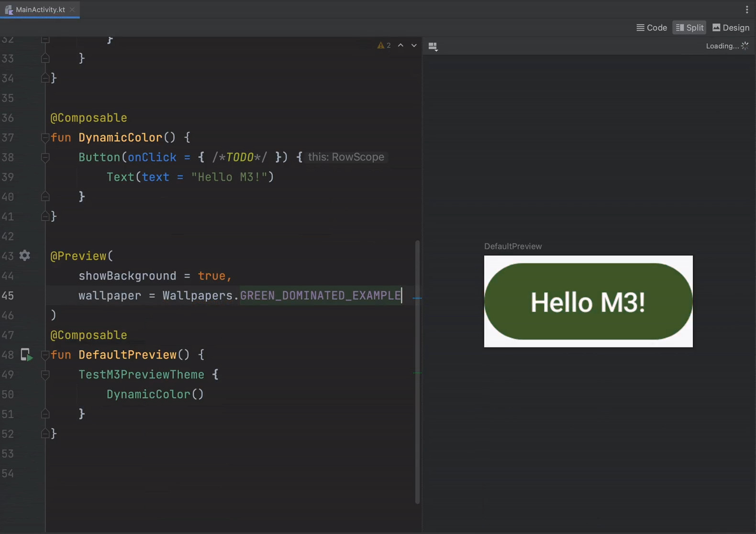Viewport: 756px width, 534px height.
Task: Switch to Design view mode
Action: (731, 28)
